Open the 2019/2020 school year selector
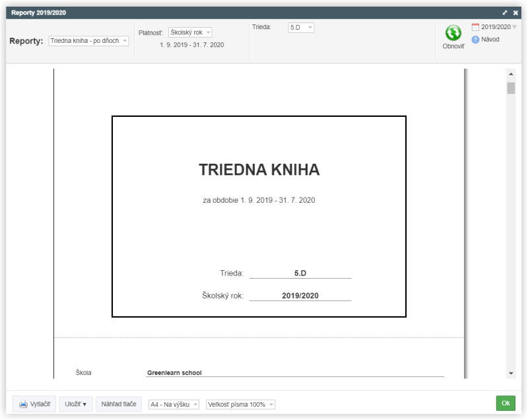 point(499,27)
